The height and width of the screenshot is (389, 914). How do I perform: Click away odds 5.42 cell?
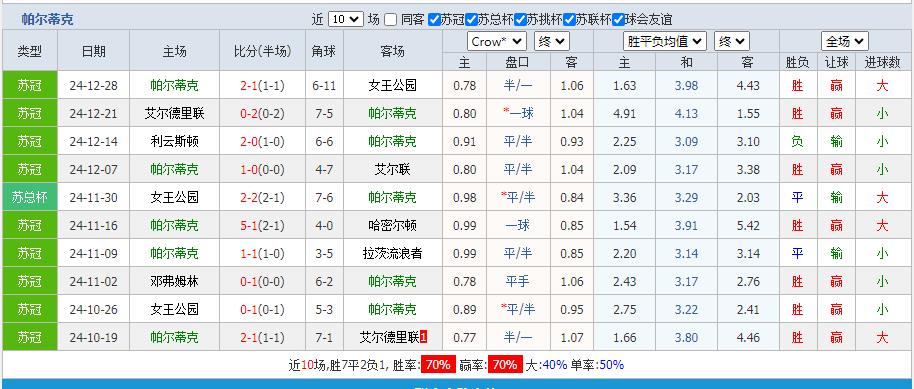click(748, 226)
